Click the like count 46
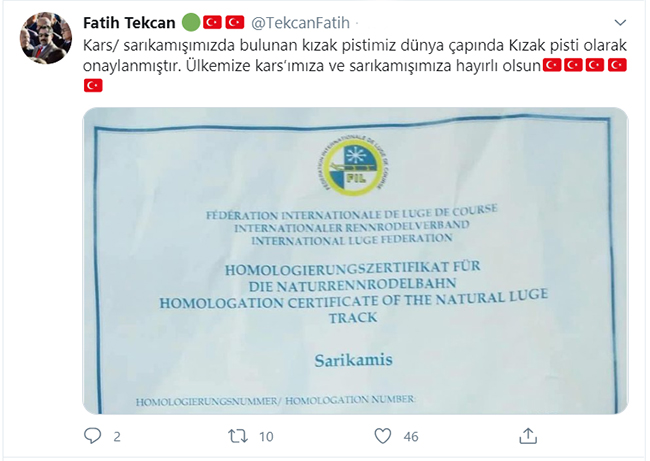650x461 pixels. pos(411,437)
